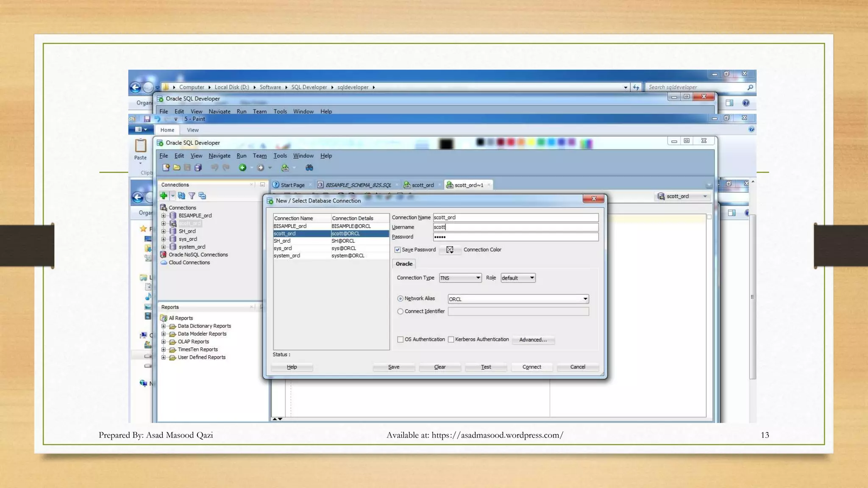Click the Refresh connections icon
This screenshot has width=868, height=488.
pyautogui.click(x=181, y=195)
